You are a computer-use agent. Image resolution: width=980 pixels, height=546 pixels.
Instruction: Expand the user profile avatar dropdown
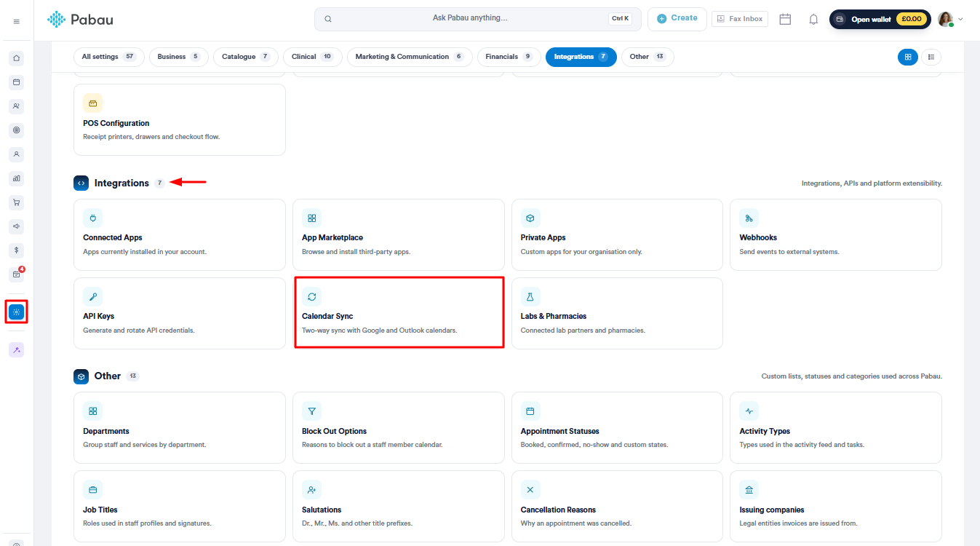coord(951,19)
